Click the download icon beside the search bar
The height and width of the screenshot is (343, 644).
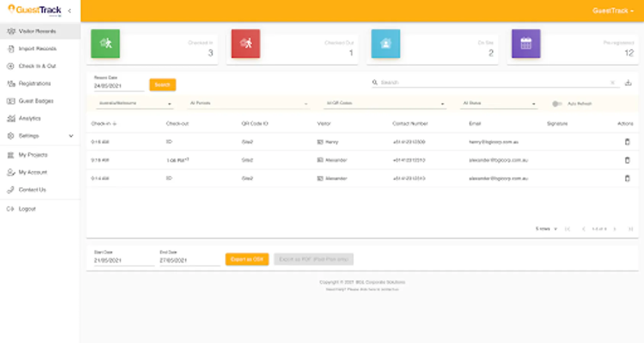click(628, 83)
